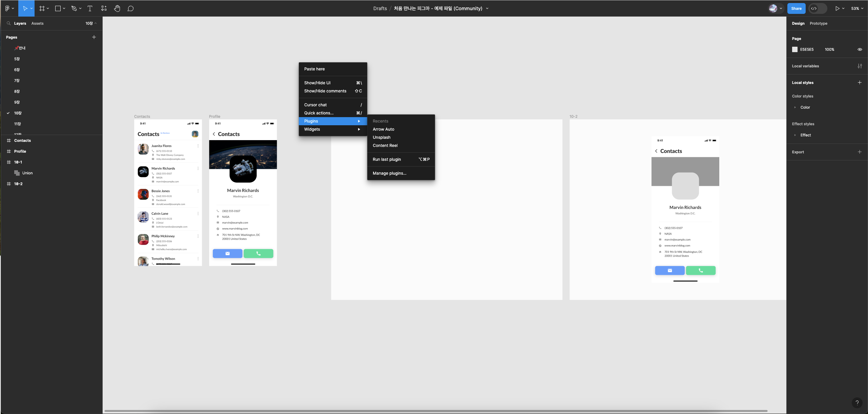Click the Share button
Viewport: 868px width, 414px height.
point(796,8)
